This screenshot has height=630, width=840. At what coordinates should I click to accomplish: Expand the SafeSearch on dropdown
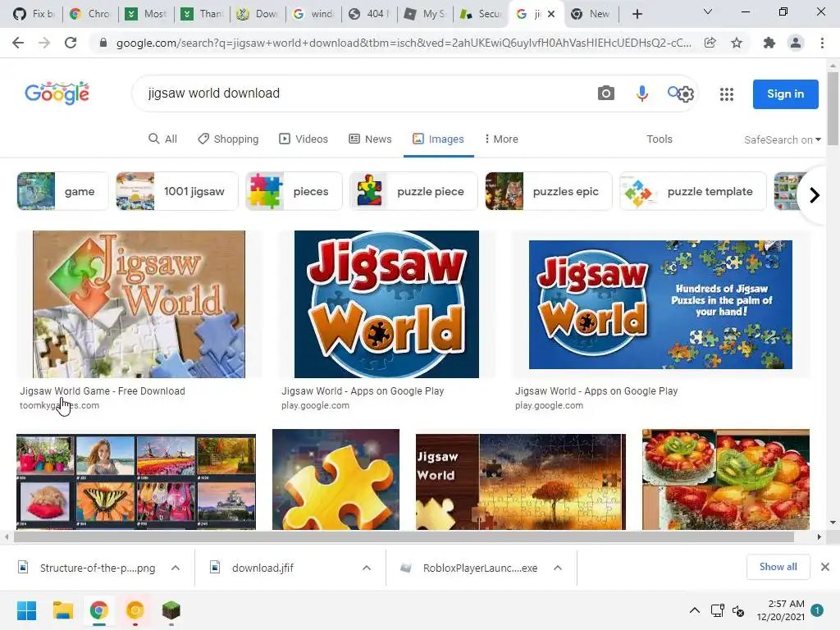click(x=782, y=139)
